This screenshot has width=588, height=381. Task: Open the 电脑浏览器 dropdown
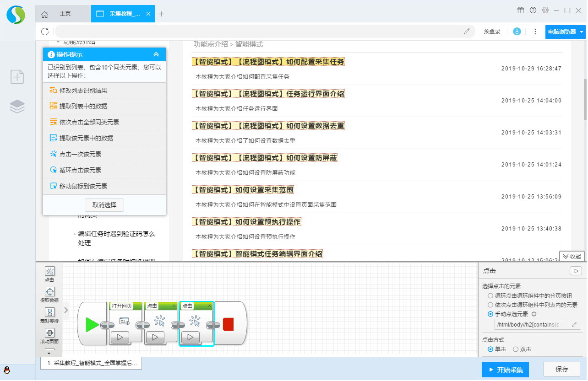coord(565,32)
